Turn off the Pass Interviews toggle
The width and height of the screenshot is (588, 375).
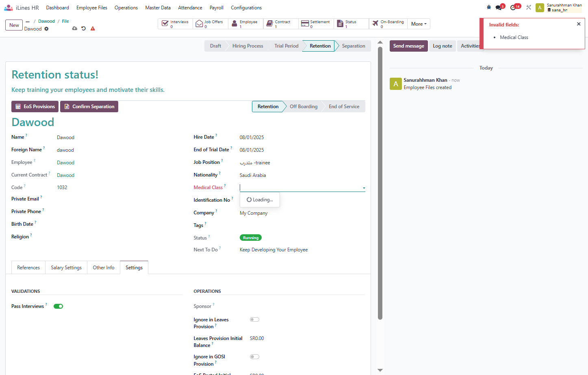58,306
